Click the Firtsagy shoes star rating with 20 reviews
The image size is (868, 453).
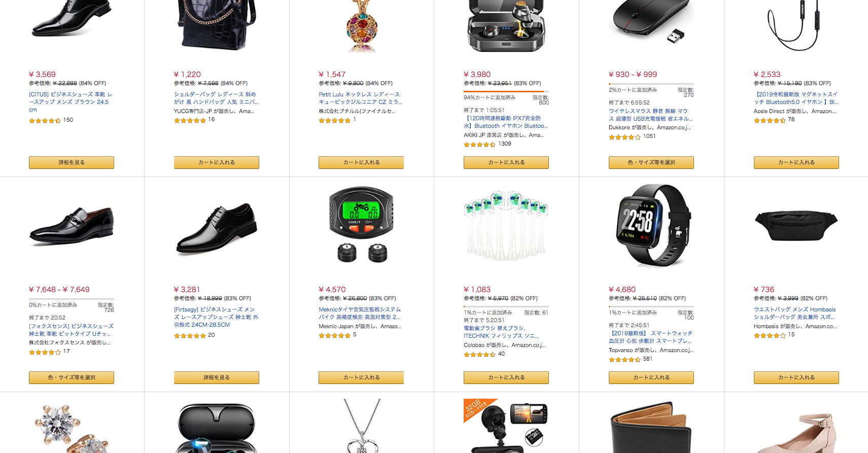(x=190, y=336)
